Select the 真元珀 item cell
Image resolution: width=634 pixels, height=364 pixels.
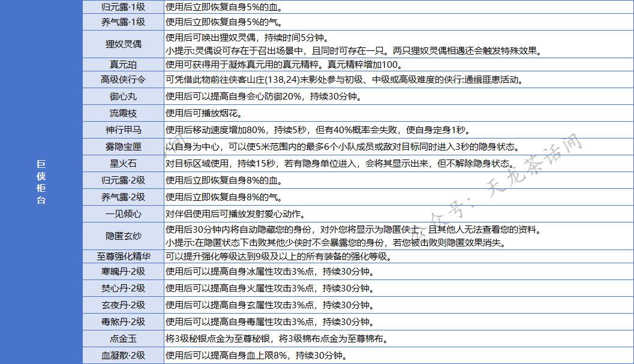(124, 65)
